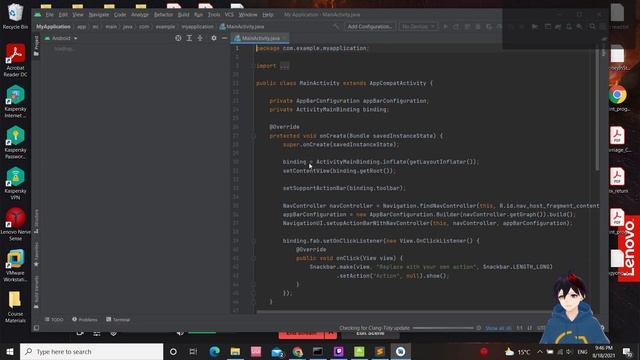The width and height of the screenshot is (640, 360).
Task: Open the Terminal tool window
Action: click(118, 320)
